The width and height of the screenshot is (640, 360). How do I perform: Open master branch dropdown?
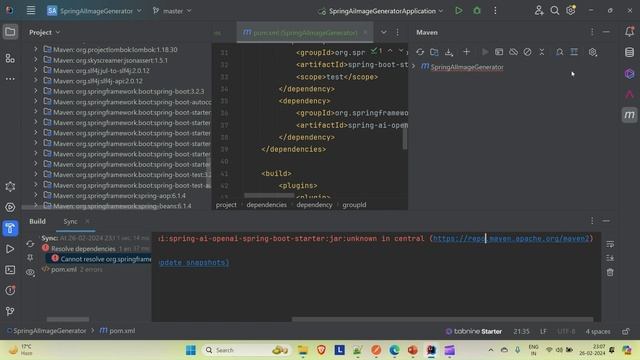(x=172, y=11)
